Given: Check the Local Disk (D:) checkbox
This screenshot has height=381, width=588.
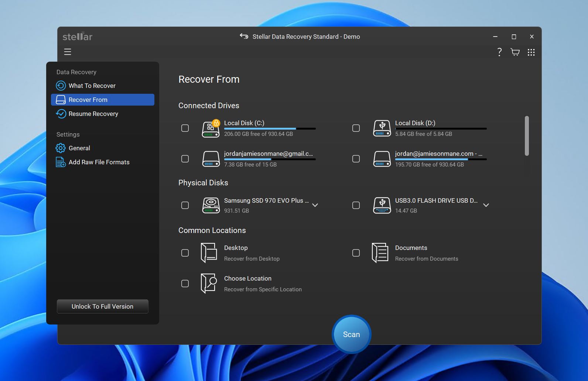Looking at the screenshot, I should pyautogui.click(x=356, y=128).
